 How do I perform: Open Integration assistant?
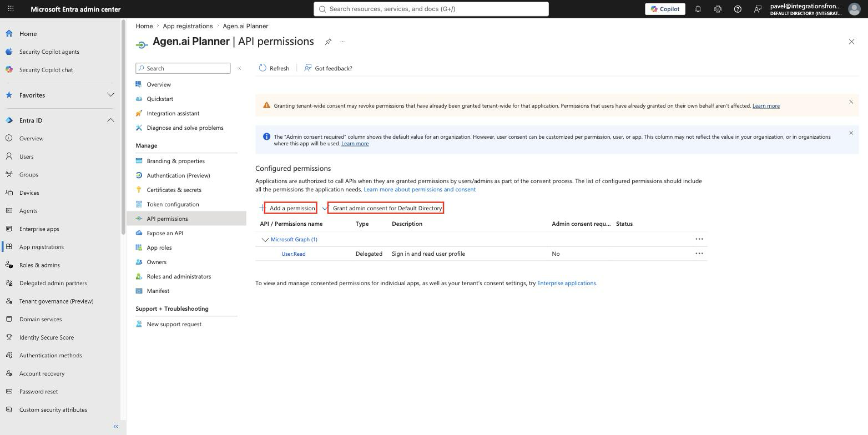click(173, 113)
